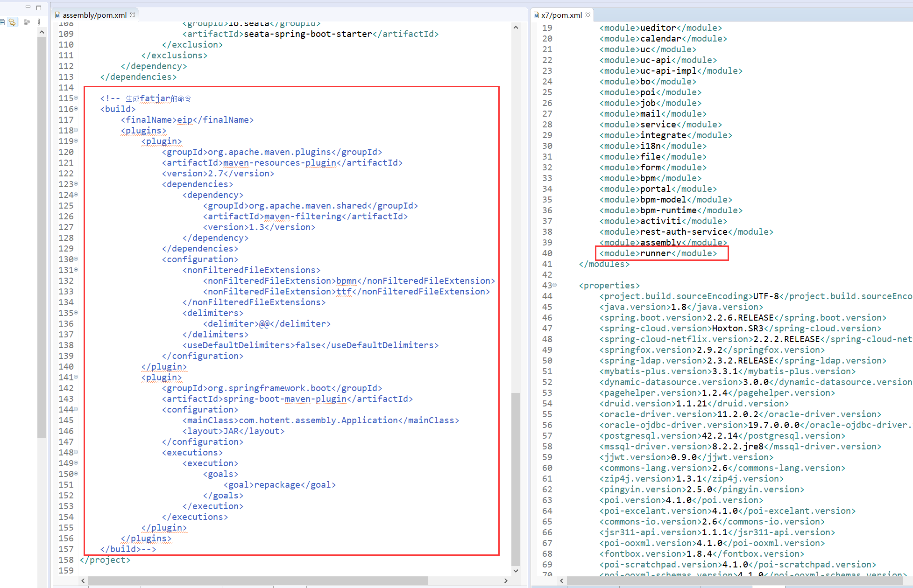Maximize the left explorer view panel
The width and height of the screenshot is (913, 588).
click(39, 7)
